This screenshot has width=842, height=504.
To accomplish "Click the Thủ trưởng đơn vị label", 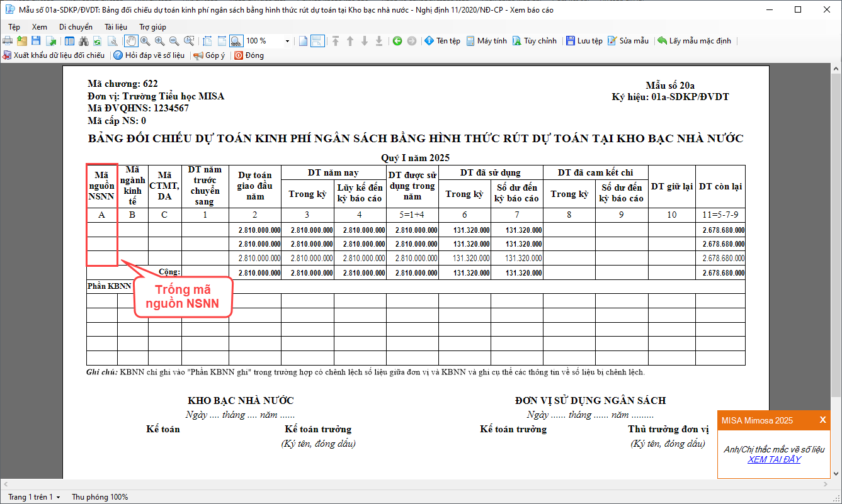I will click(668, 430).
